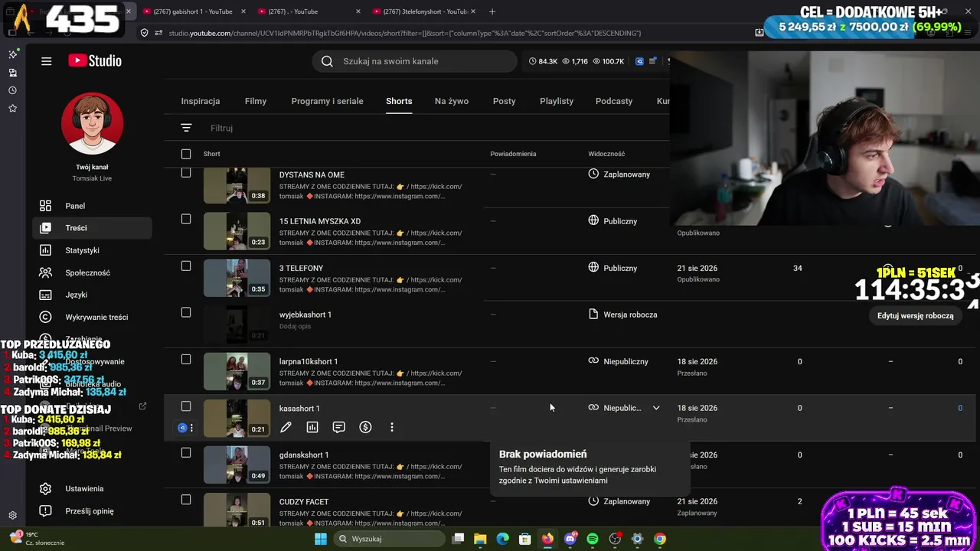The width and height of the screenshot is (980, 551).
Task: Click the wyjebkashort 1 draft title
Action: click(305, 315)
